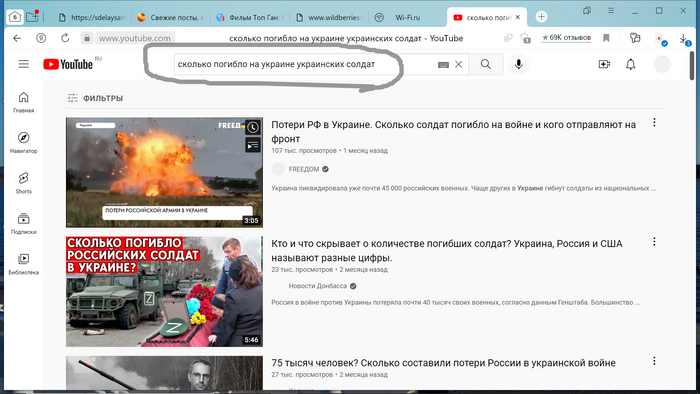Switch to the www.wildberries tab
The image size is (700, 394).
pyautogui.click(x=329, y=17)
